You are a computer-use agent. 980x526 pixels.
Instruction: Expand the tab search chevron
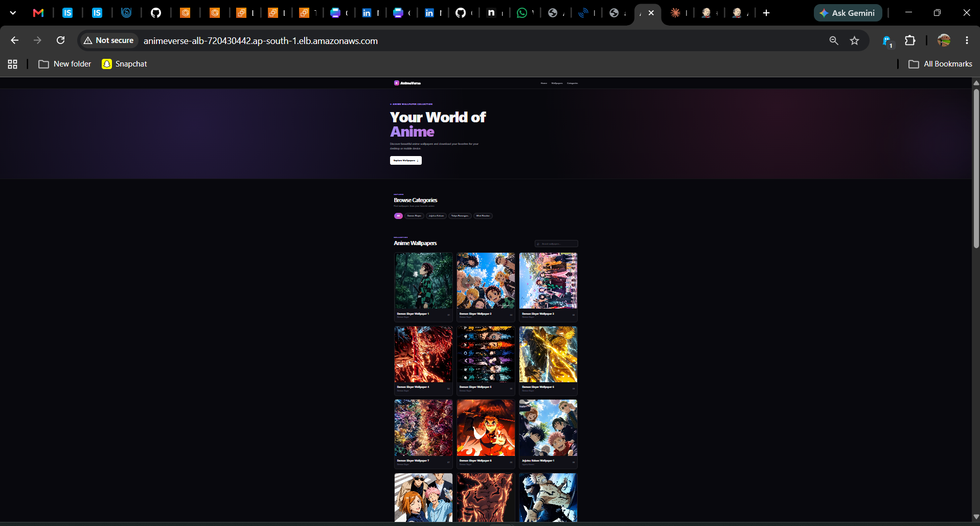click(13, 13)
